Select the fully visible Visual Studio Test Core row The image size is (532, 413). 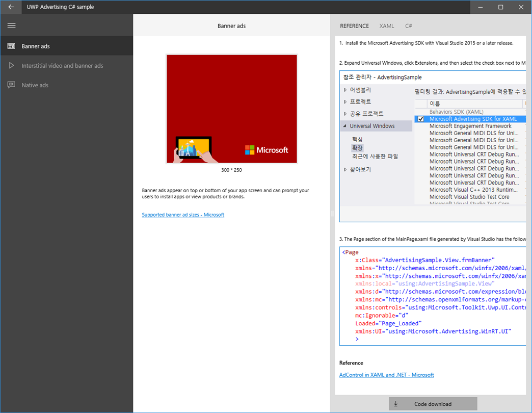point(469,197)
